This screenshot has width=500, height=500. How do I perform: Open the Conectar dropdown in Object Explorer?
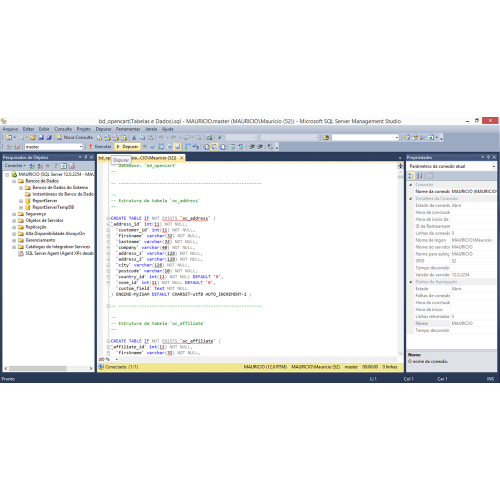click(15, 166)
